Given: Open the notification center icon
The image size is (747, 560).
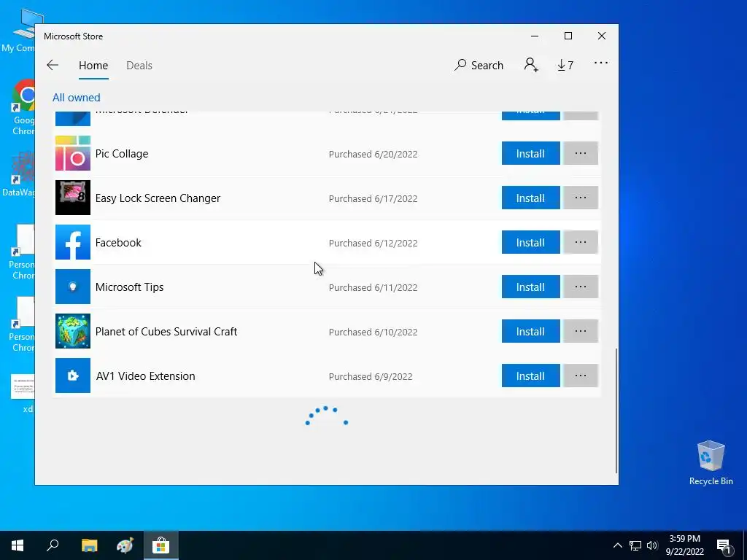Looking at the screenshot, I should click(x=724, y=546).
